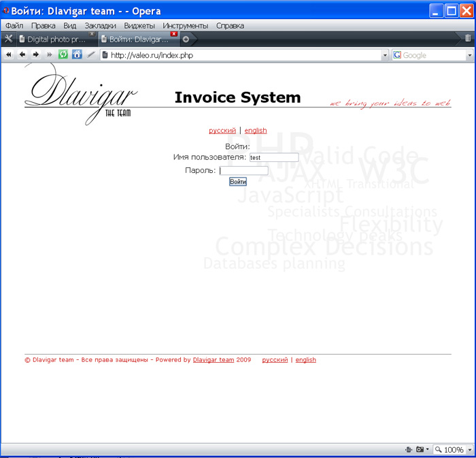Click the status bar view mode icon
The width and height of the screenshot is (476, 458).
click(409, 449)
